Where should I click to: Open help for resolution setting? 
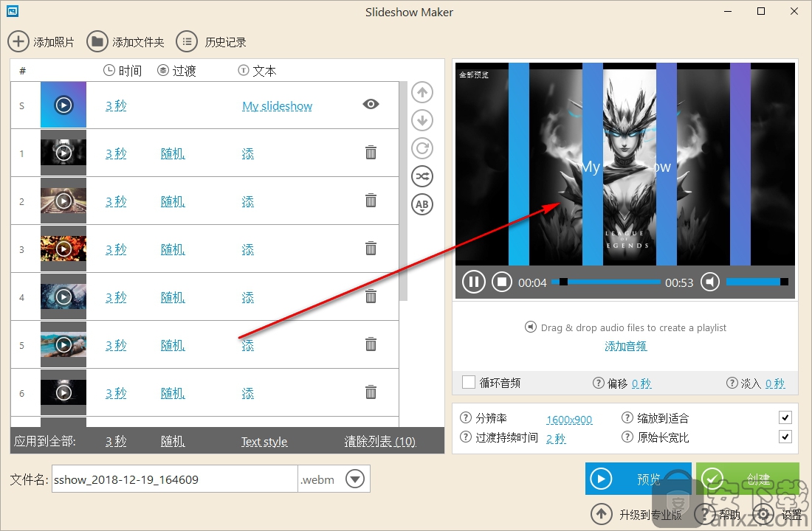tap(466, 417)
